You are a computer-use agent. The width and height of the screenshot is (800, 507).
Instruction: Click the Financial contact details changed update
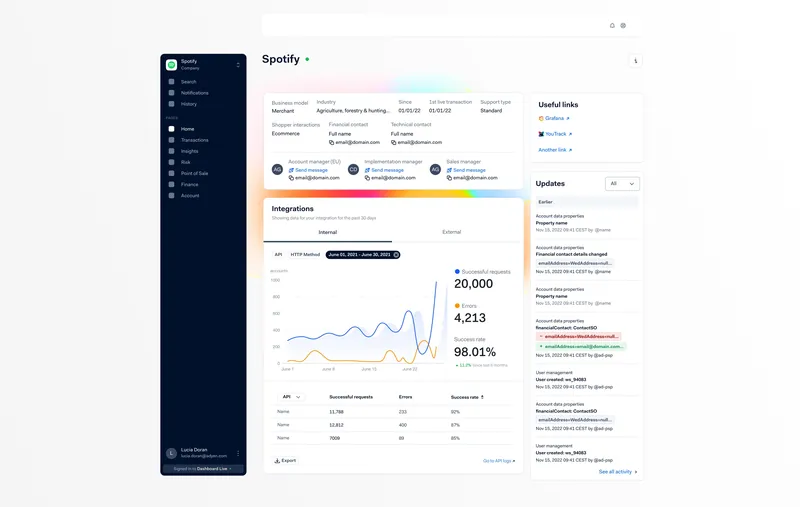(x=571, y=254)
